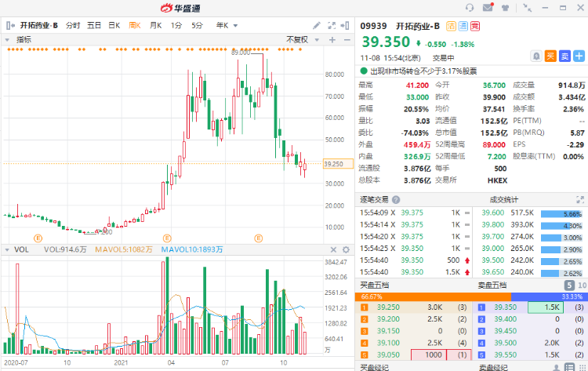Screen dimensions: 588x371
Task: Expand the 成交统计 panel
Action: (580, 199)
